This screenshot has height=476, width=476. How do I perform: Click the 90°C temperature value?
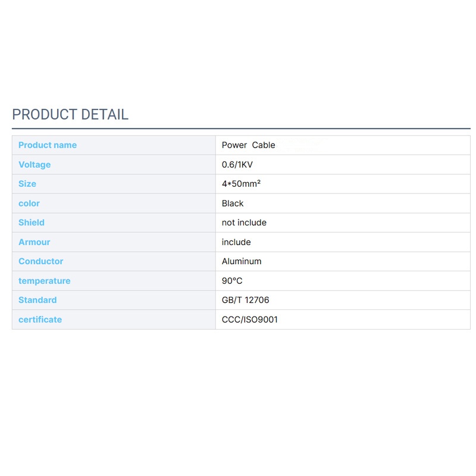[232, 281]
